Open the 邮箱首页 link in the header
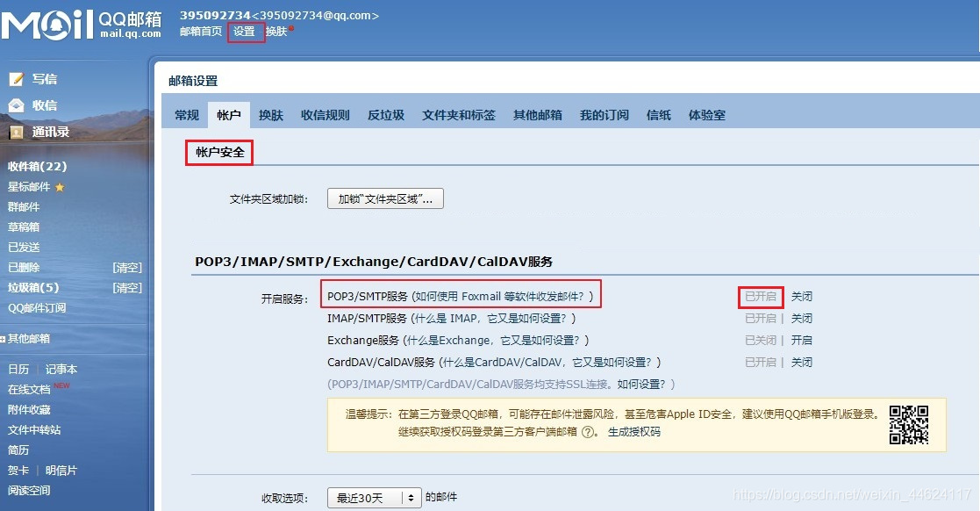Image resolution: width=980 pixels, height=511 pixels. (x=201, y=32)
